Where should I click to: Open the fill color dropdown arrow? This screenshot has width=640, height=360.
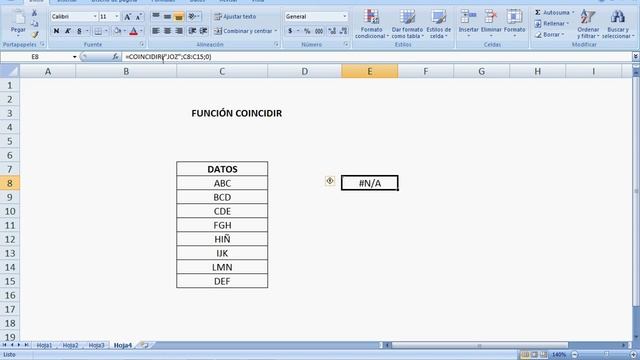(x=124, y=31)
